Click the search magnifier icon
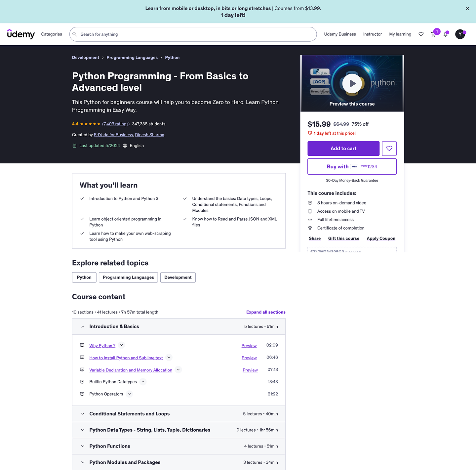This screenshot has width=476, height=470. (75, 34)
